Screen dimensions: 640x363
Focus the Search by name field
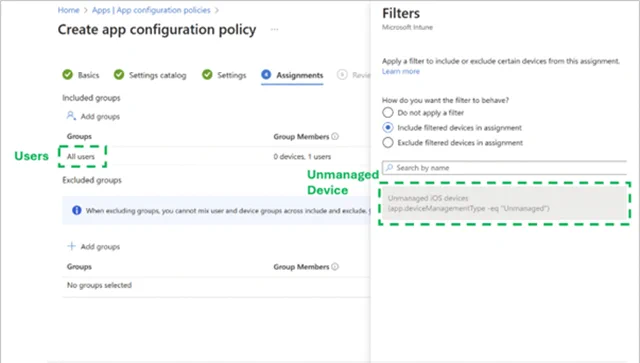click(504, 168)
